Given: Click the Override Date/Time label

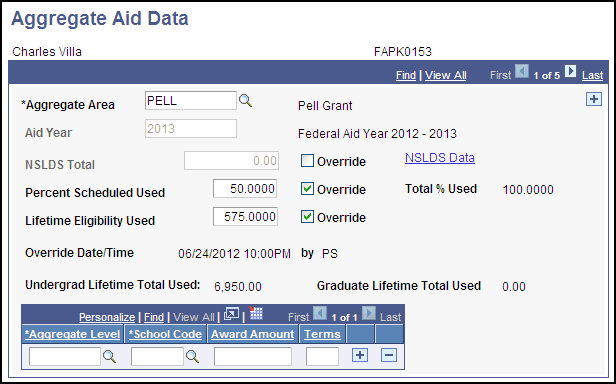Looking at the screenshot, I should (x=79, y=253).
